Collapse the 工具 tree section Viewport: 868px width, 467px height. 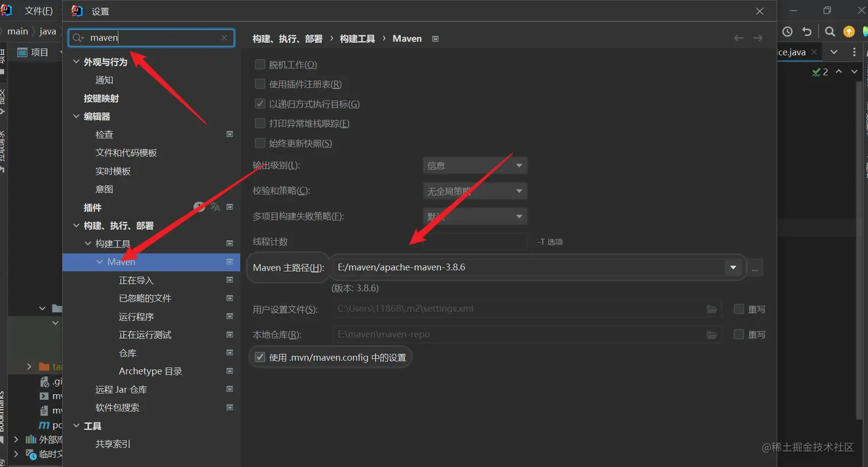pos(76,426)
